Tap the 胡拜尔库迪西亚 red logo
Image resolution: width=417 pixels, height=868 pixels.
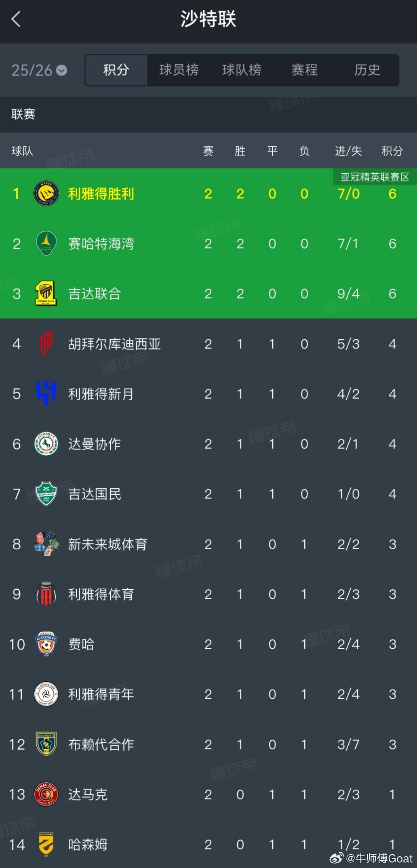pyautogui.click(x=46, y=344)
